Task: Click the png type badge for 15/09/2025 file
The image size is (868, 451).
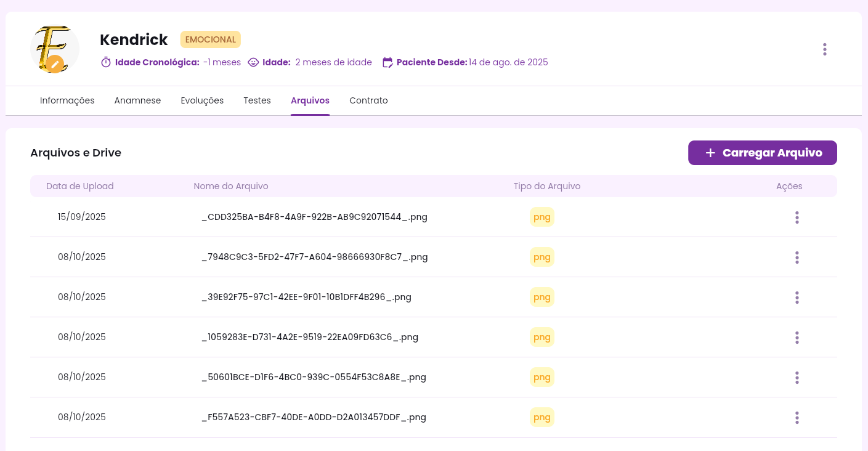Action: click(541, 217)
